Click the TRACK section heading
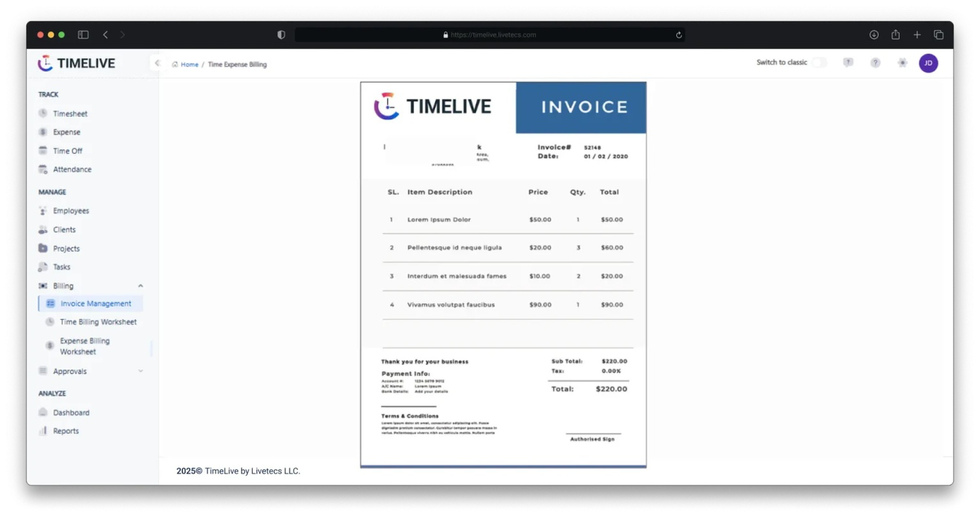 (48, 94)
